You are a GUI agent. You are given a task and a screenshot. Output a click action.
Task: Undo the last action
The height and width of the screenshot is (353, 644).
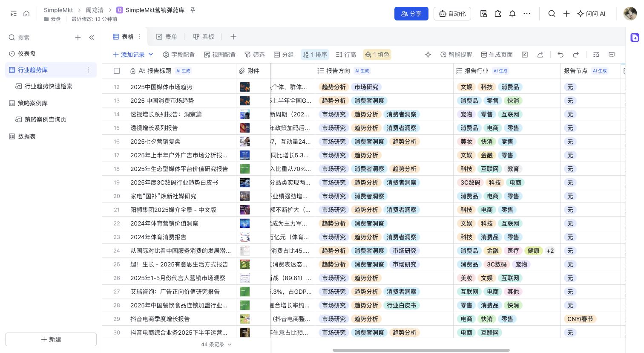click(561, 55)
